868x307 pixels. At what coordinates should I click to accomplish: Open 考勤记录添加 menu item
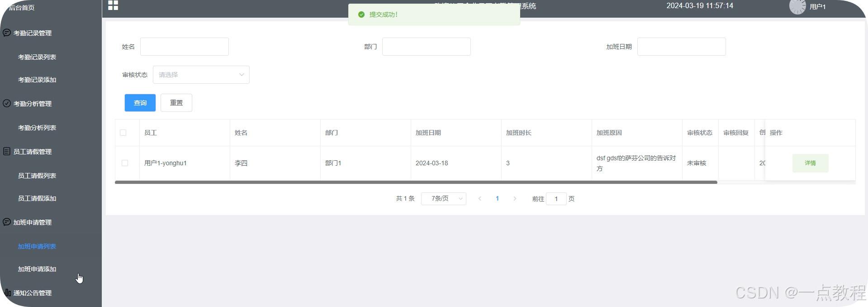click(37, 80)
